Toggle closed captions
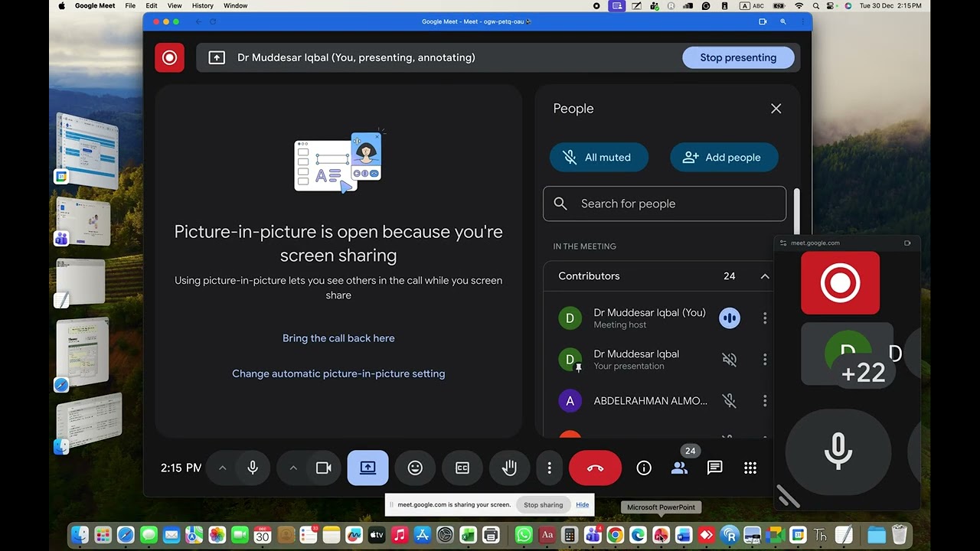Image resolution: width=980 pixels, height=551 pixels. [462, 468]
